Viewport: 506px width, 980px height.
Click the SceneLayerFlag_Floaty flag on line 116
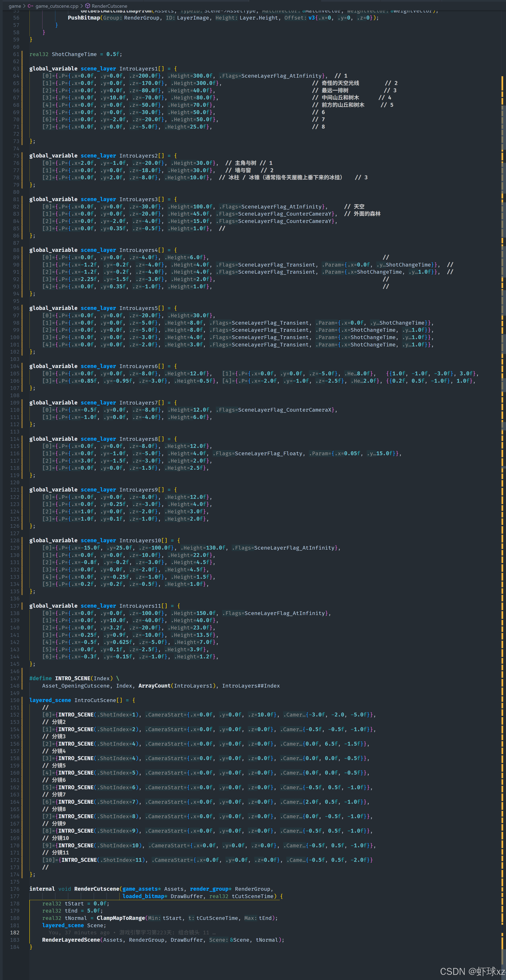268,453
